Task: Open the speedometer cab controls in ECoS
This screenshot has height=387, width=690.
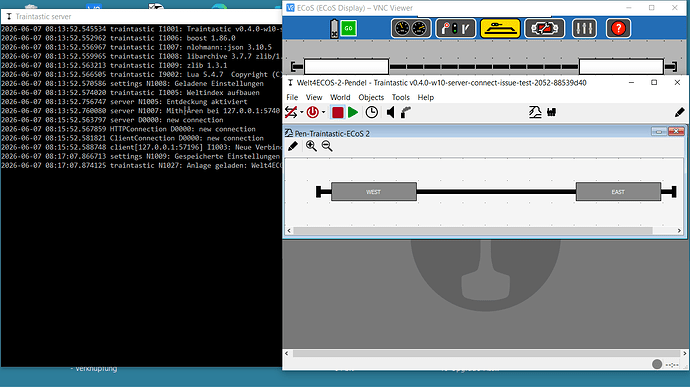Action: [x=411, y=29]
